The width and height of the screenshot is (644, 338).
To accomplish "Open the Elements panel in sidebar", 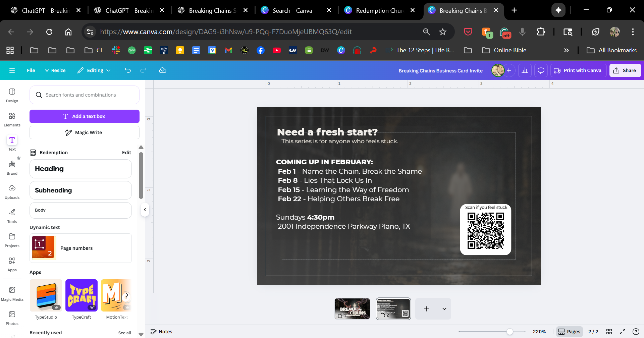I will coord(12,119).
